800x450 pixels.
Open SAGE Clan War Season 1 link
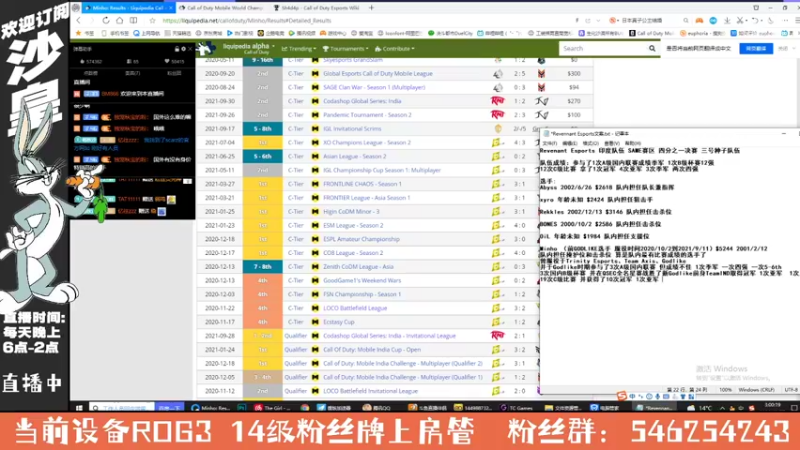374,87
